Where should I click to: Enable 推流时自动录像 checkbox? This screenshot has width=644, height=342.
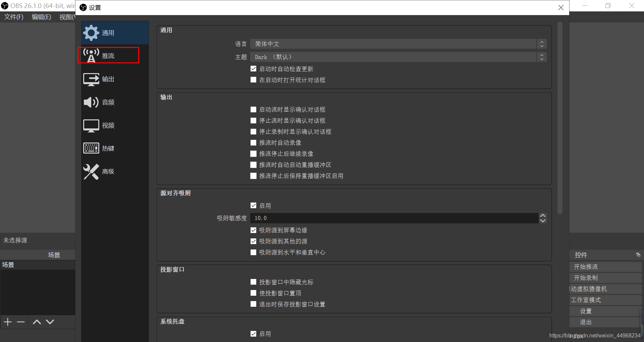254,142
